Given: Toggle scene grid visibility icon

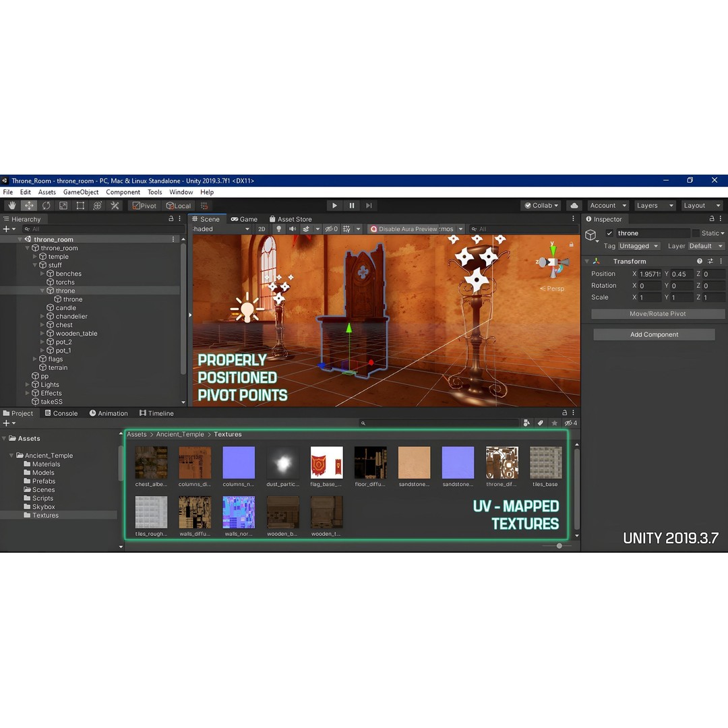Looking at the screenshot, I should point(346,229).
